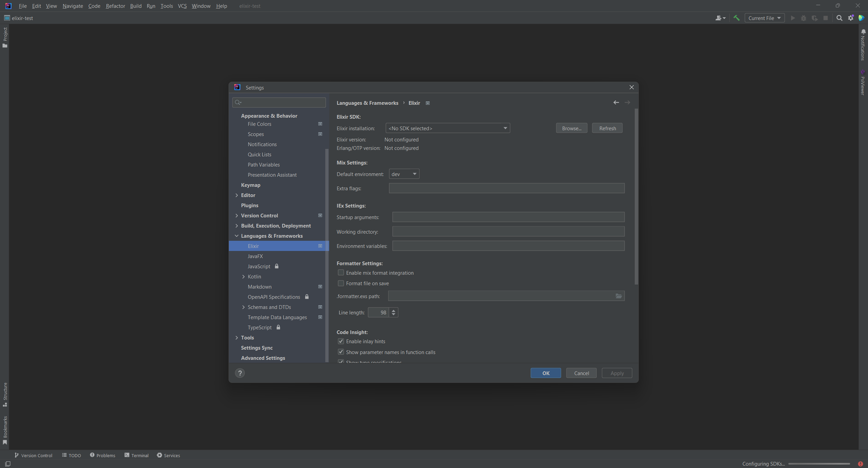Open the VCS menu
Image resolution: width=868 pixels, height=468 pixels.
[x=182, y=6]
